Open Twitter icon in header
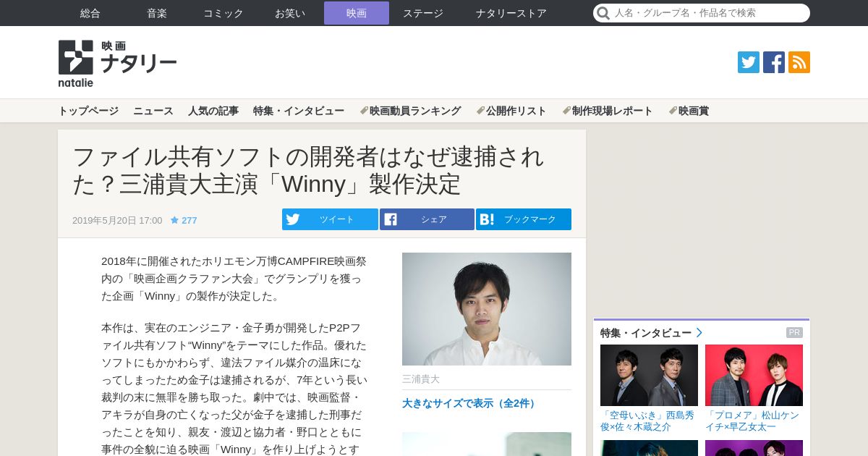This screenshot has width=868, height=456. [749, 62]
